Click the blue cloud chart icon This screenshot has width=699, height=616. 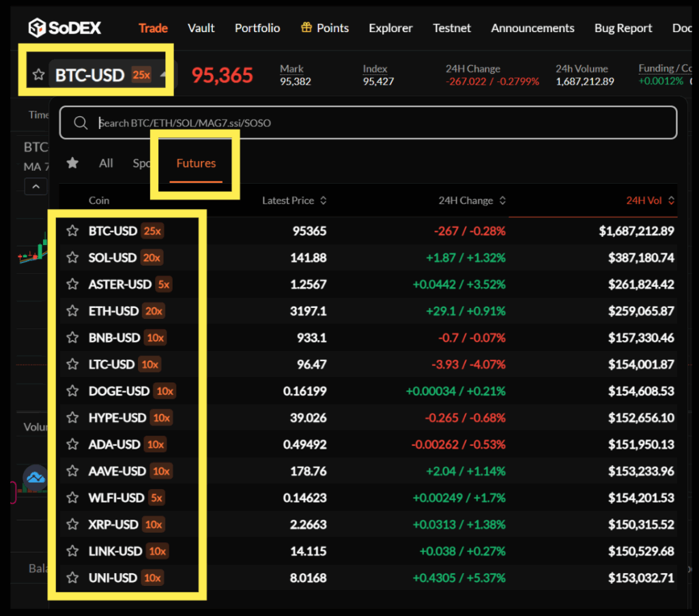[34, 477]
